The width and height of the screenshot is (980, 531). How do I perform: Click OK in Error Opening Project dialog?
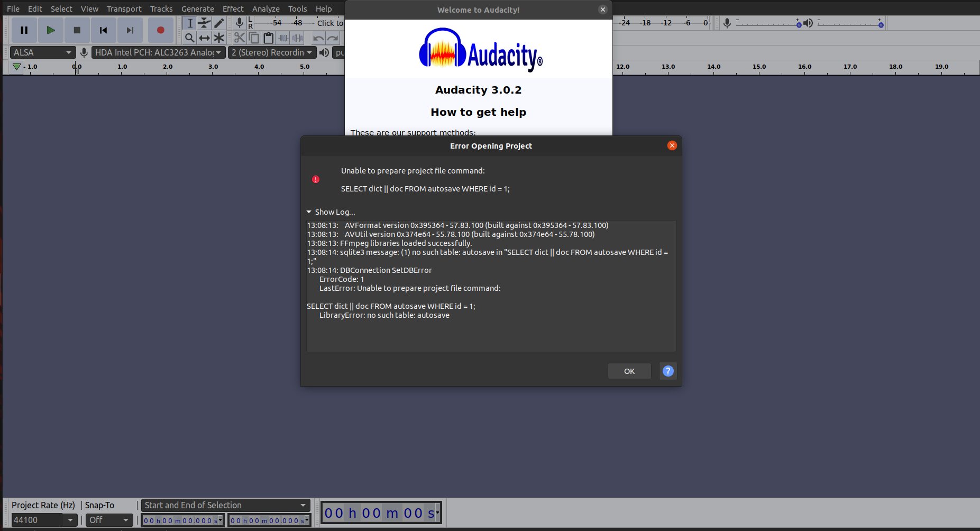629,371
